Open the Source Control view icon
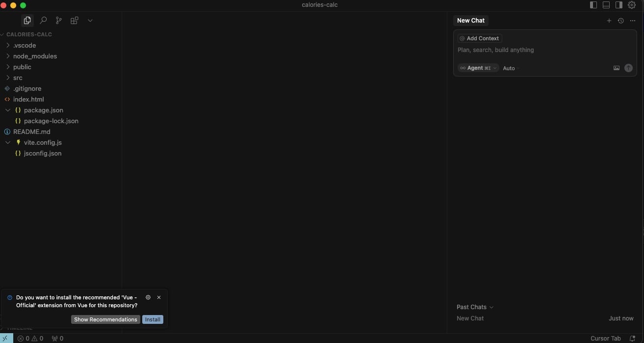 59,21
